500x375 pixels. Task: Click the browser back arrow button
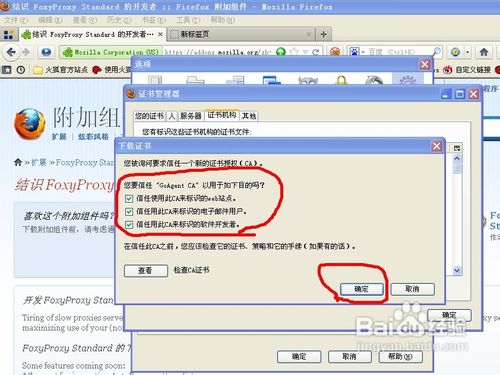tap(11, 52)
